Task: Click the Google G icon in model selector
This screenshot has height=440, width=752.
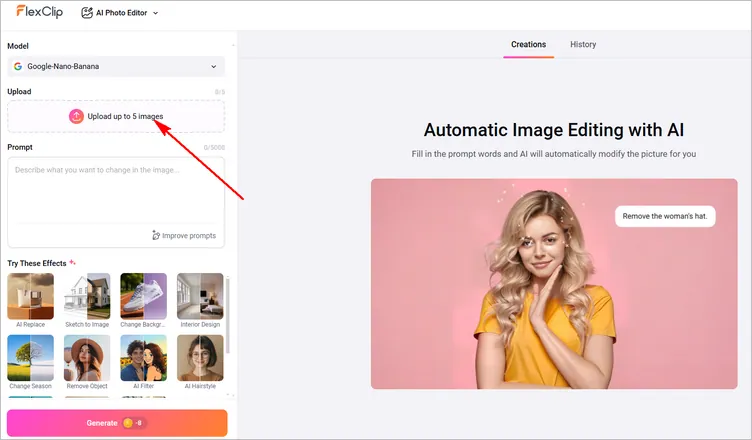Action: point(18,67)
